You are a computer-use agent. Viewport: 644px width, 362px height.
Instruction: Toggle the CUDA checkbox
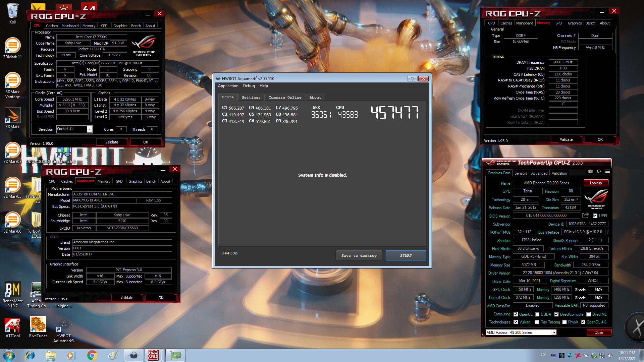click(537, 314)
